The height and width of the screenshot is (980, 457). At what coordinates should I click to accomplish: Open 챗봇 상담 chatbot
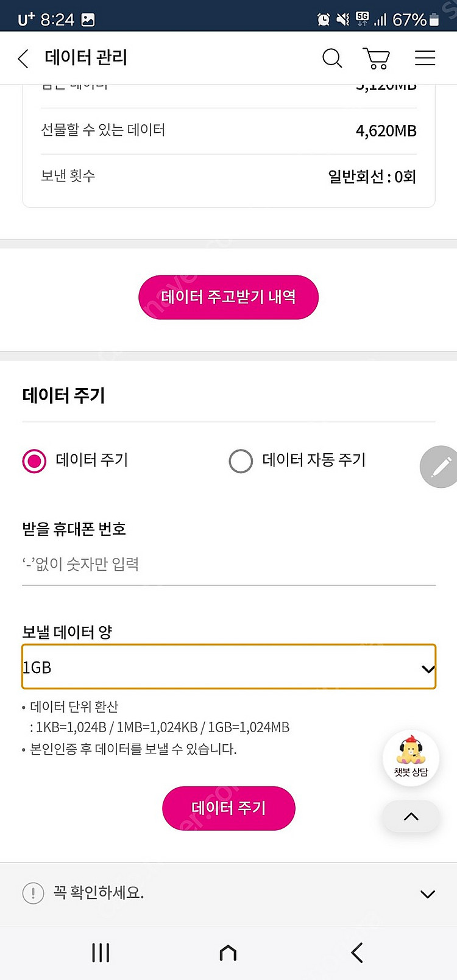(411, 758)
